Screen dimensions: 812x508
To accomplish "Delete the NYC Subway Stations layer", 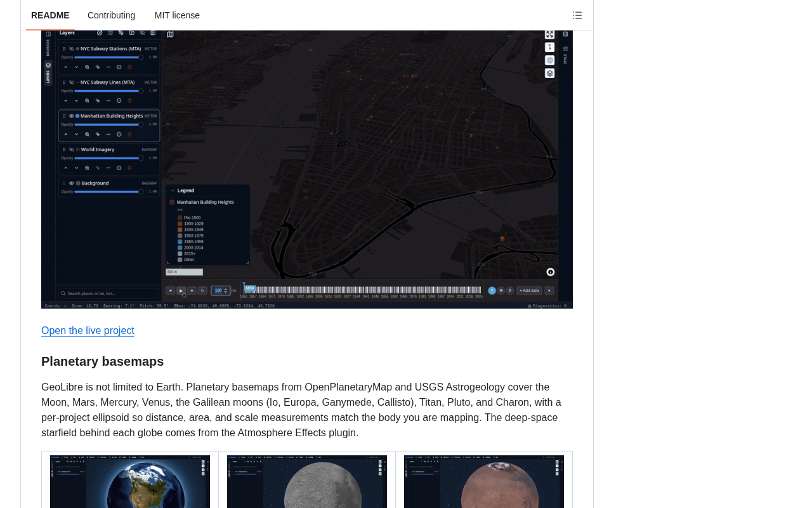I will [129, 67].
